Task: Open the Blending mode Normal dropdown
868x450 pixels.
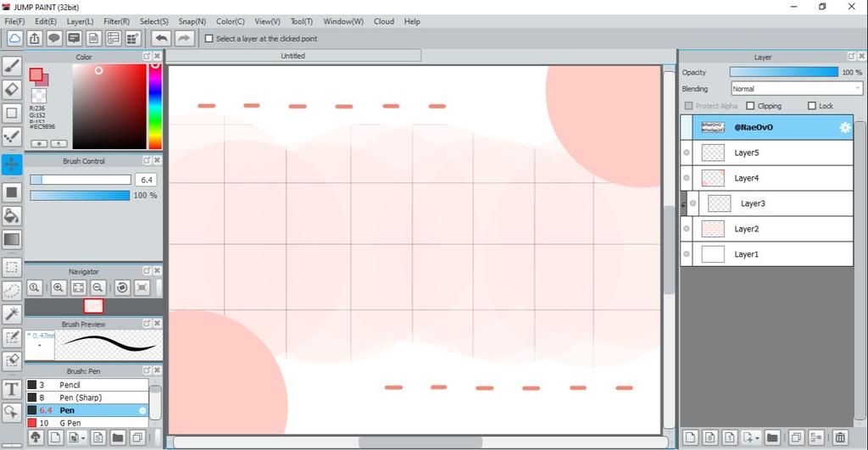Action: pyautogui.click(x=796, y=89)
